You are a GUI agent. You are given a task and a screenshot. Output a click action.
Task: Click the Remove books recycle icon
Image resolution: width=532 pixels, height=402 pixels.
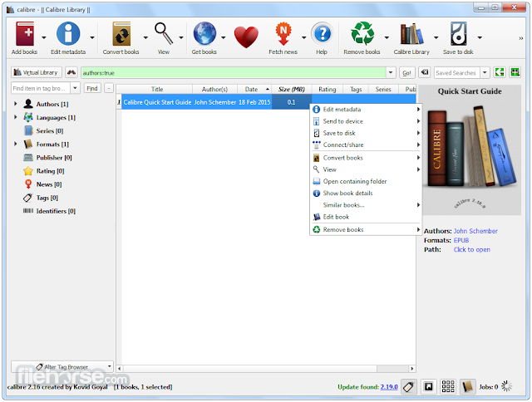click(x=362, y=34)
